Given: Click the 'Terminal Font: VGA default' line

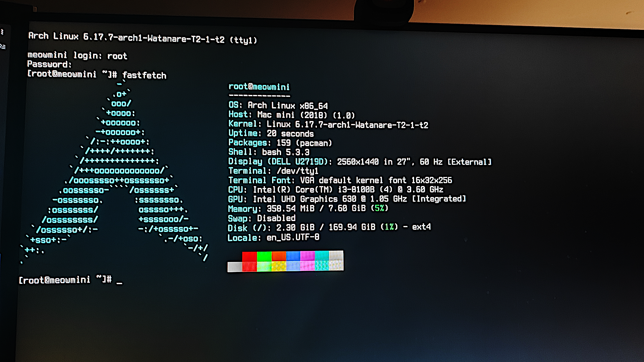Looking at the screenshot, I should point(340,180).
